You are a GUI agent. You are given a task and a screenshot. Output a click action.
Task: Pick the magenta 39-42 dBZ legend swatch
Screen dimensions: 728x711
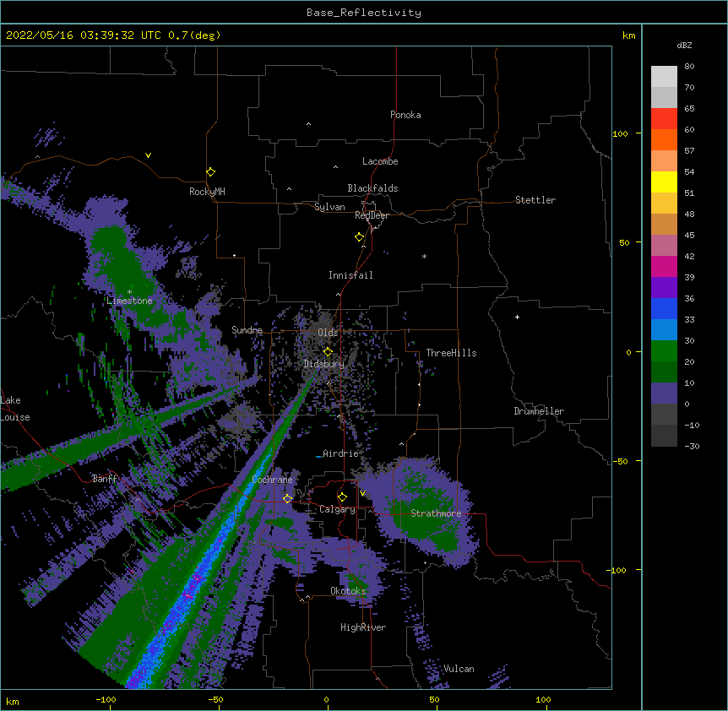(x=664, y=266)
